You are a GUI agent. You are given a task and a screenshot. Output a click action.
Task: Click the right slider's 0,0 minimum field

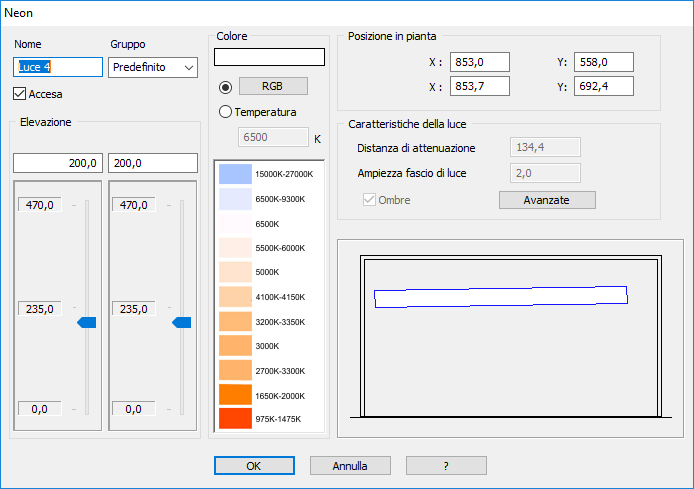click(x=134, y=409)
